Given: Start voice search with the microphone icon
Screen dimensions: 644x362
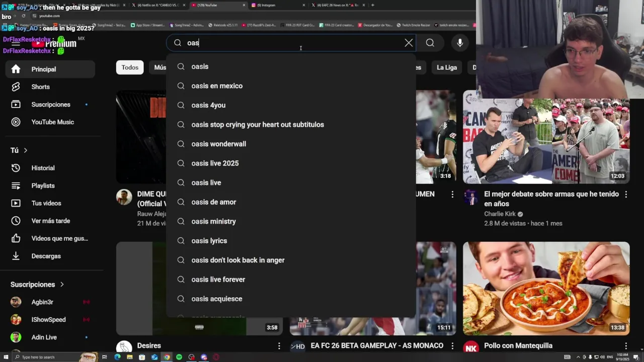Looking at the screenshot, I should tap(460, 43).
